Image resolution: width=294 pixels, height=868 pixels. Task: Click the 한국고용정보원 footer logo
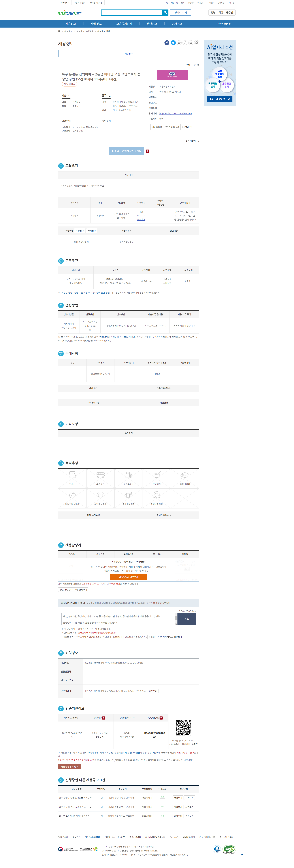tap(88, 849)
